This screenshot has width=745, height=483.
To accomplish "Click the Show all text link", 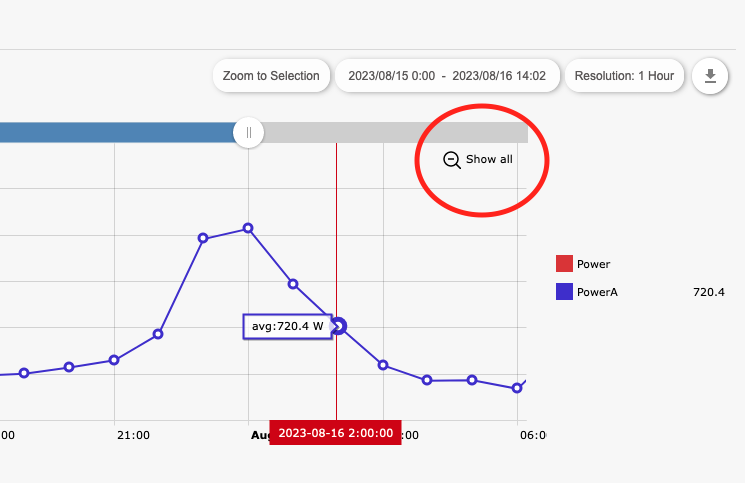I will coord(489,159).
